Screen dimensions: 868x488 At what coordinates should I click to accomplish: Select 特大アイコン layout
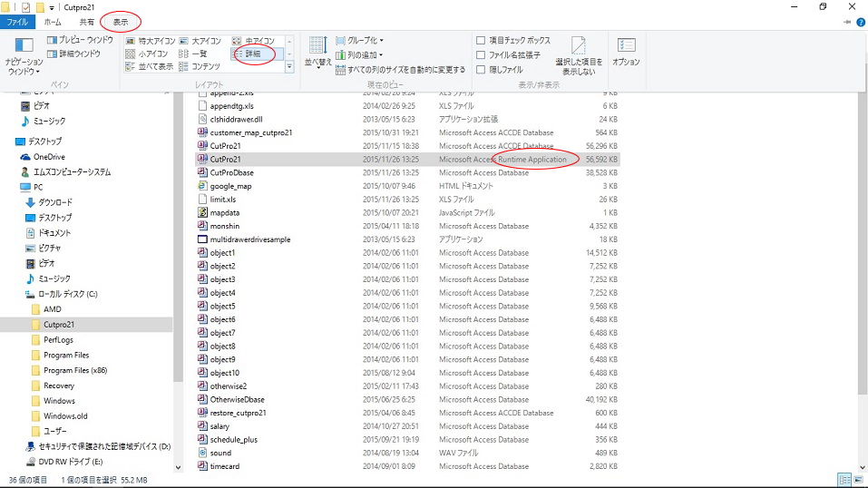150,41
